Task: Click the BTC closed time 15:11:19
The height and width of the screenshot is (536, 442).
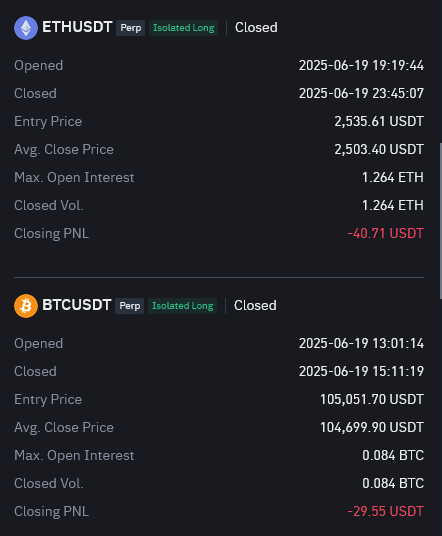Action: point(398,371)
